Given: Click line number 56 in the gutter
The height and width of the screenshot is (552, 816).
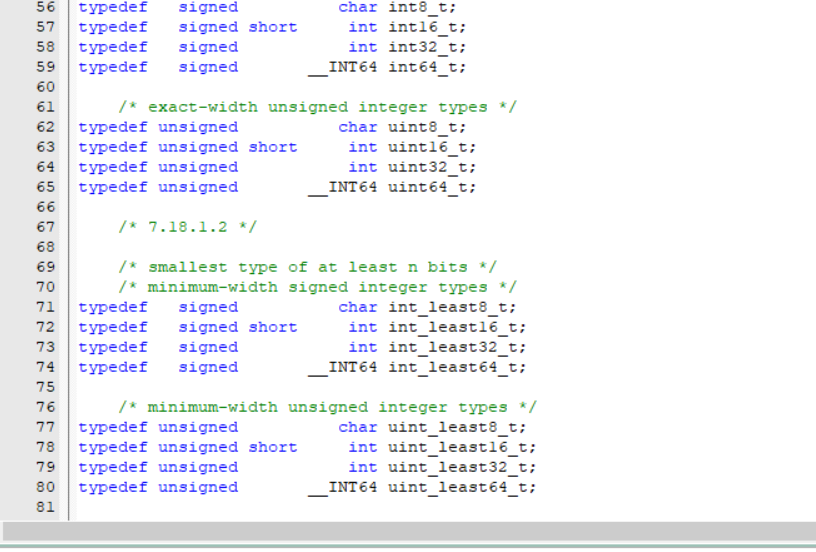Looking at the screenshot, I should (x=46, y=7).
